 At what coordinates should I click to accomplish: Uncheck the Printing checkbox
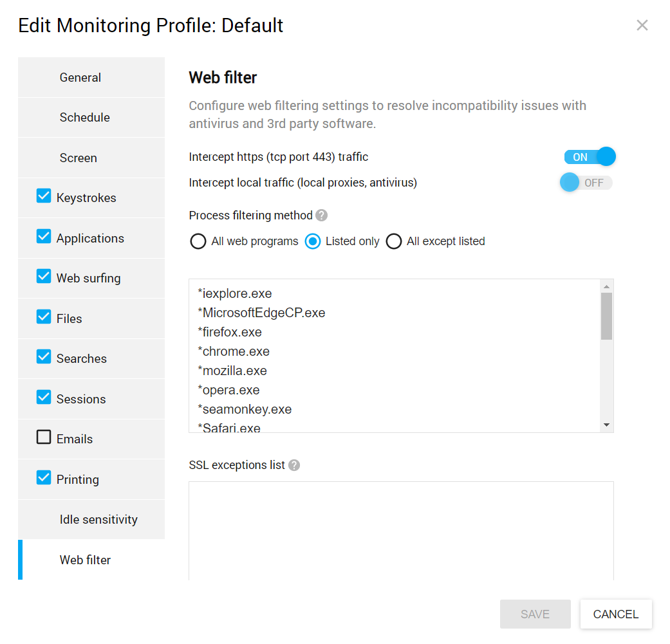[x=44, y=478]
